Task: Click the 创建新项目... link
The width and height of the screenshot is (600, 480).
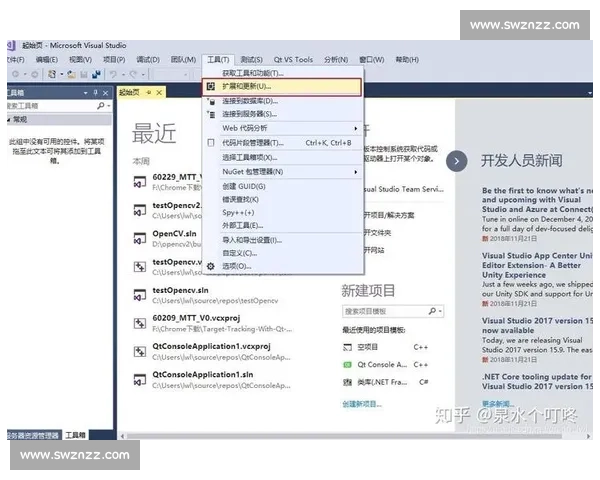Action: tap(362, 404)
